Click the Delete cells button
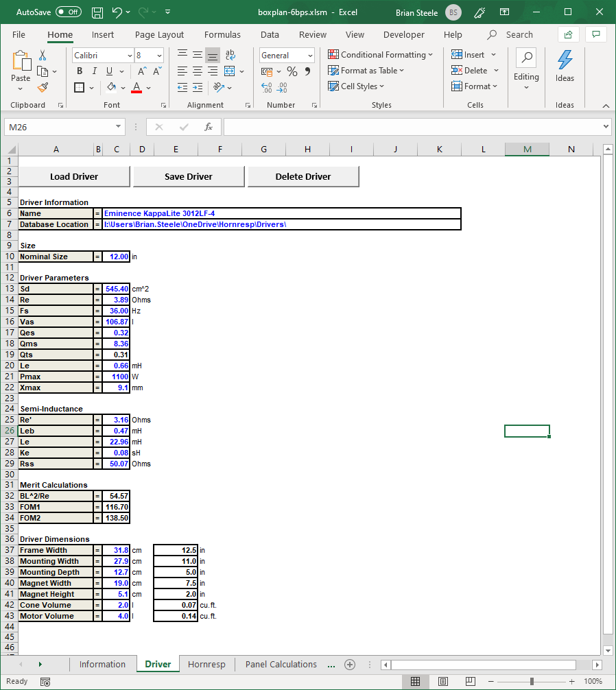This screenshot has height=690, width=616. [x=469, y=71]
